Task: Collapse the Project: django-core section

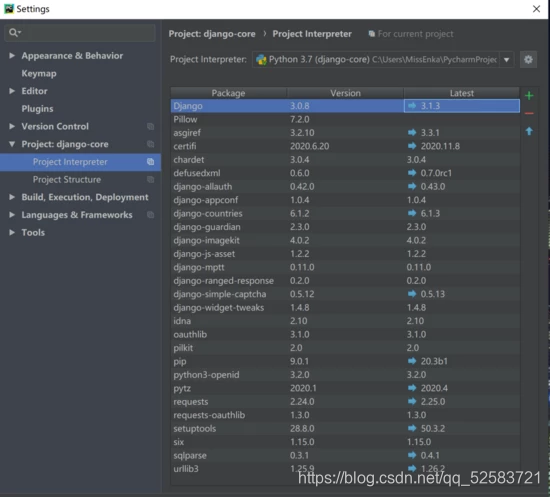Action: pos(12,144)
